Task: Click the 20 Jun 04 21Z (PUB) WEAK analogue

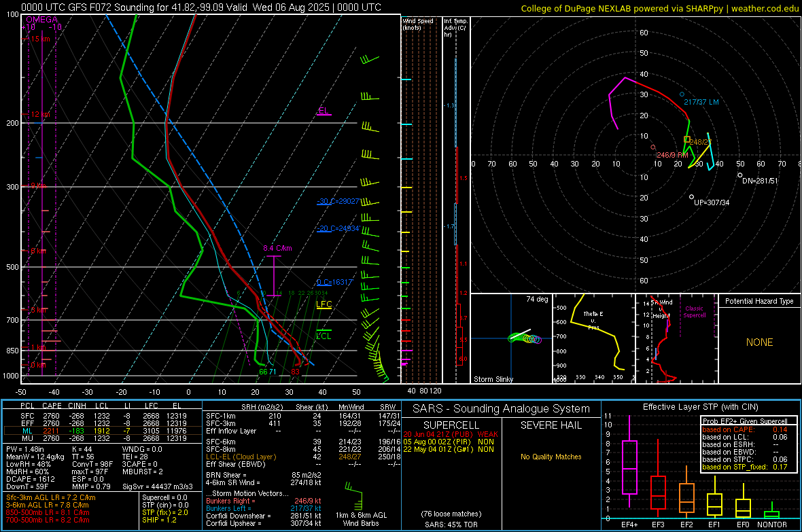Action: pyautogui.click(x=451, y=434)
